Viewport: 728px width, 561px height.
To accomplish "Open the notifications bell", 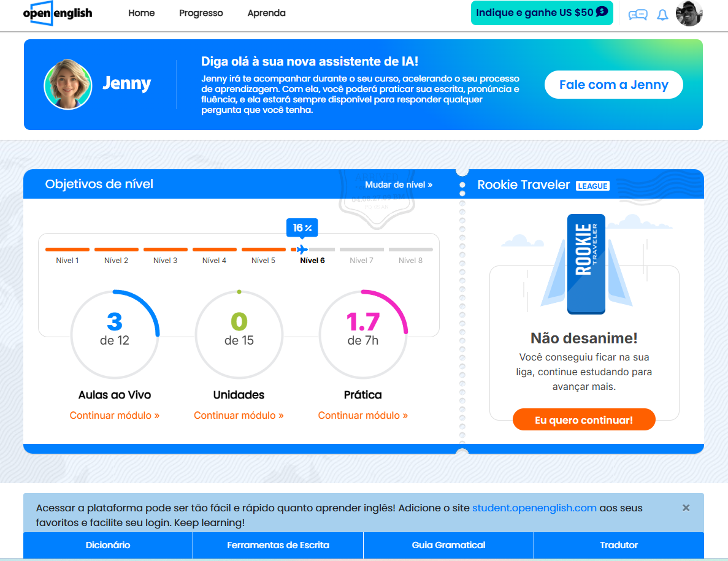I will (x=662, y=15).
